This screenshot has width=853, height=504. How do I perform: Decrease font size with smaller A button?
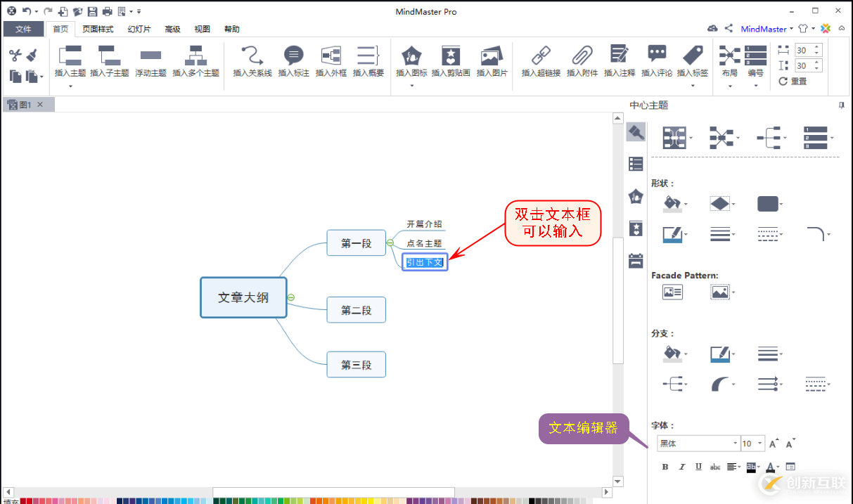[x=790, y=444]
